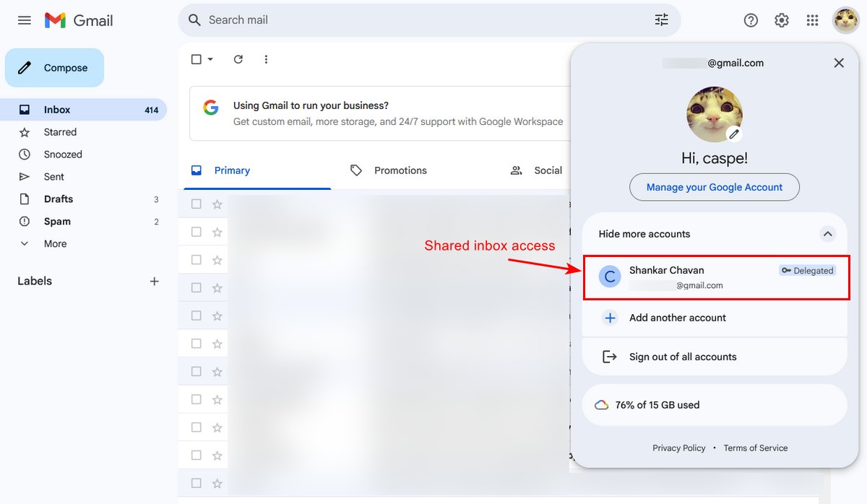Open the Spam folder

tap(84, 222)
